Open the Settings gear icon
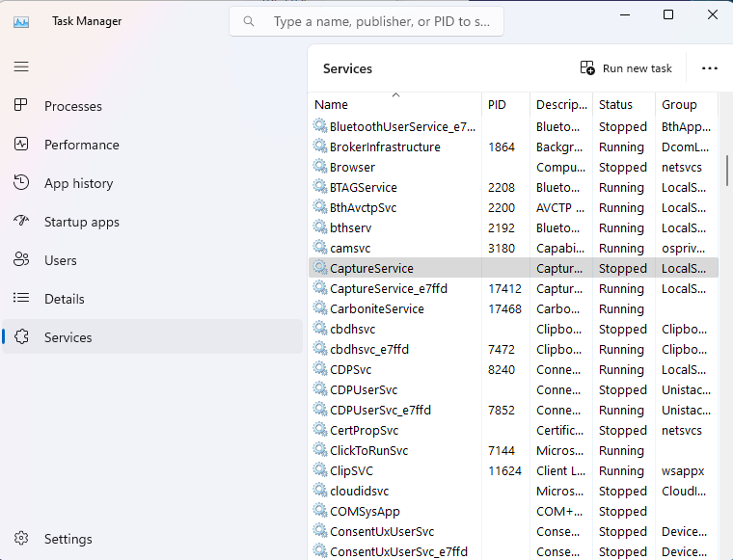The height and width of the screenshot is (560, 733). click(x=21, y=539)
